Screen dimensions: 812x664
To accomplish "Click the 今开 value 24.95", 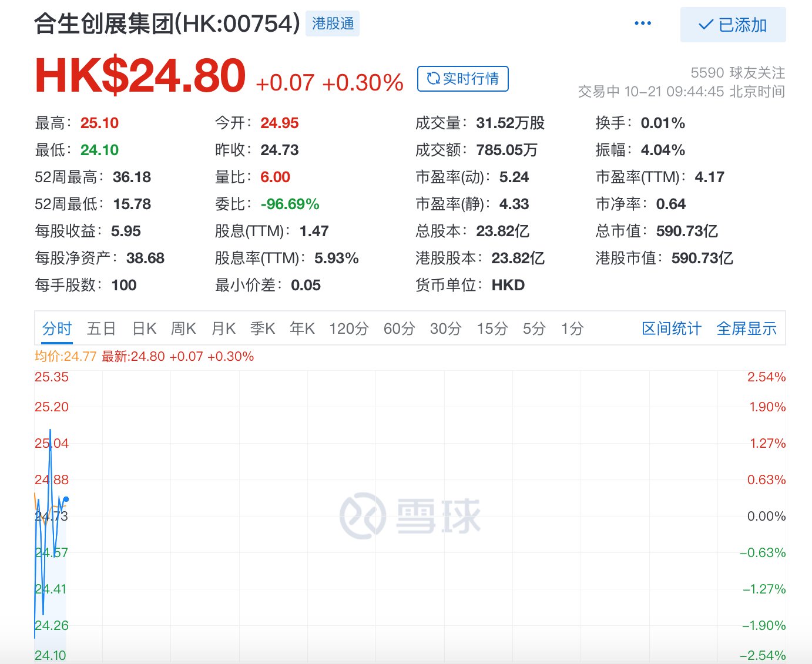I will click(x=280, y=123).
